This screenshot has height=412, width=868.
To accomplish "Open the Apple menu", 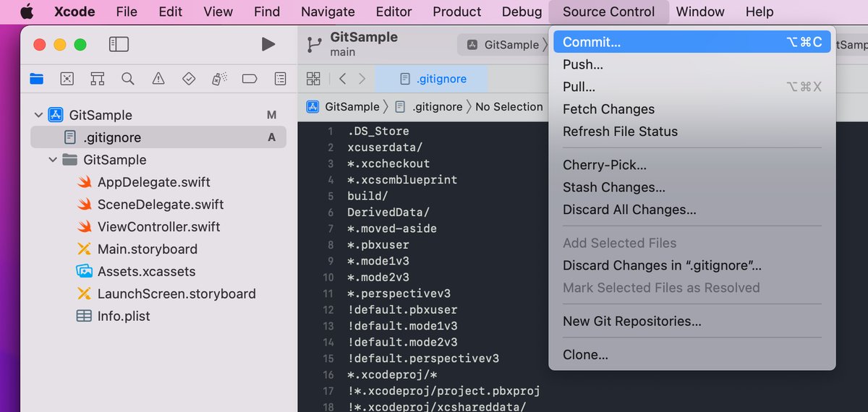I will click(27, 12).
